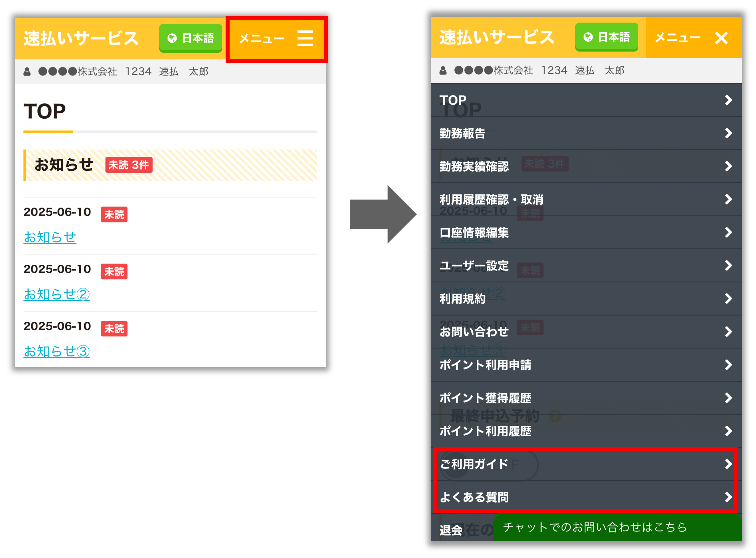The width and height of the screenshot is (756, 558).
Task: Expand the ポイント利用申請 entry via its arrow
Action: pyautogui.click(x=728, y=365)
